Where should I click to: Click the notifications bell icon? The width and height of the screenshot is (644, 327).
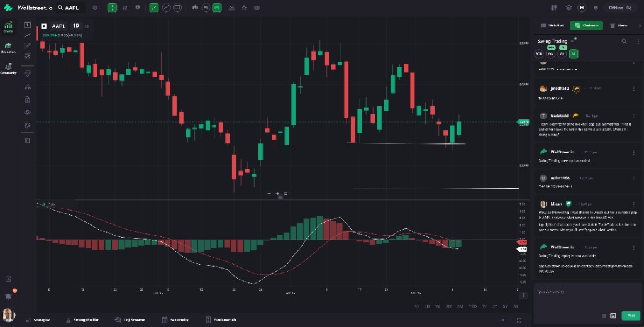[9, 296]
